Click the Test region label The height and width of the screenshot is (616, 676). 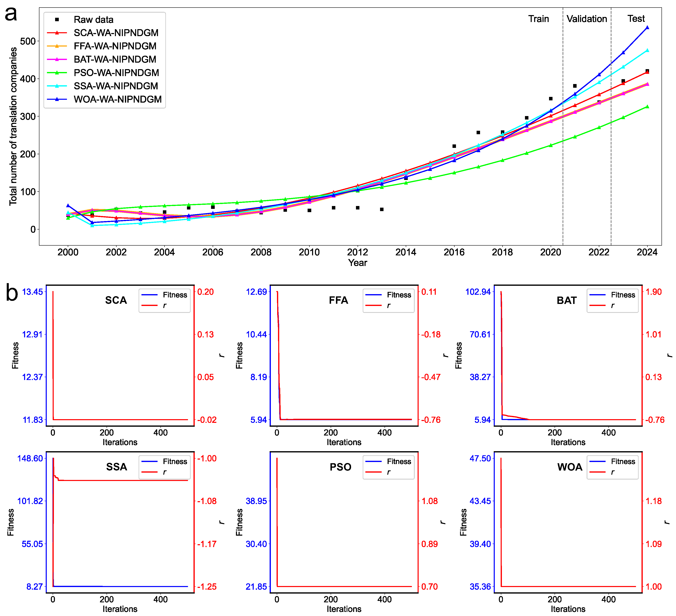[636, 19]
